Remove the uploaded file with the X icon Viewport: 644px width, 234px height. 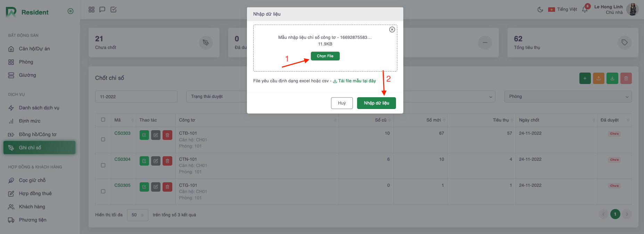(392, 30)
